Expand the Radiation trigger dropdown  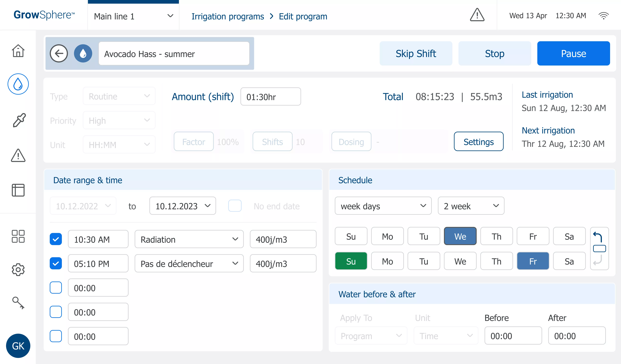[189, 239]
